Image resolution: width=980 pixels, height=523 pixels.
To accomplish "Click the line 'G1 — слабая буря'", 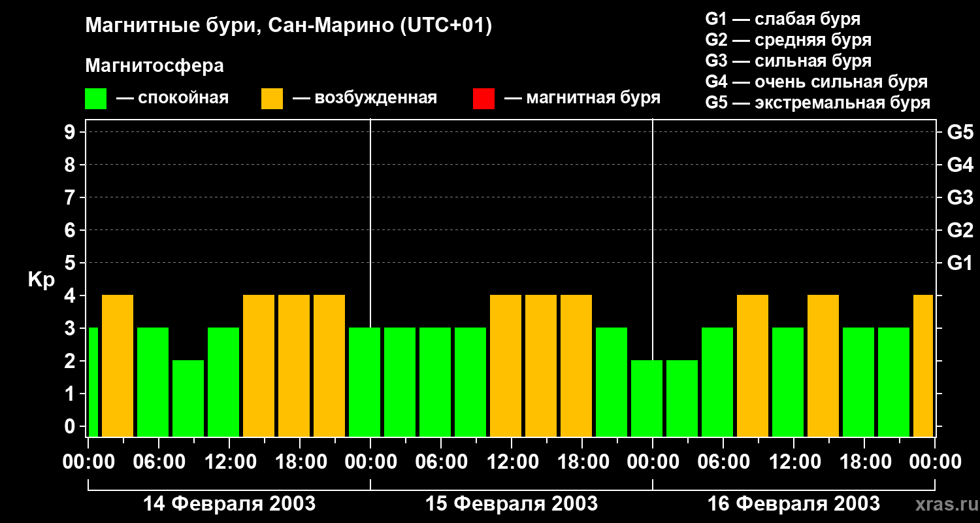I will pos(783,19).
